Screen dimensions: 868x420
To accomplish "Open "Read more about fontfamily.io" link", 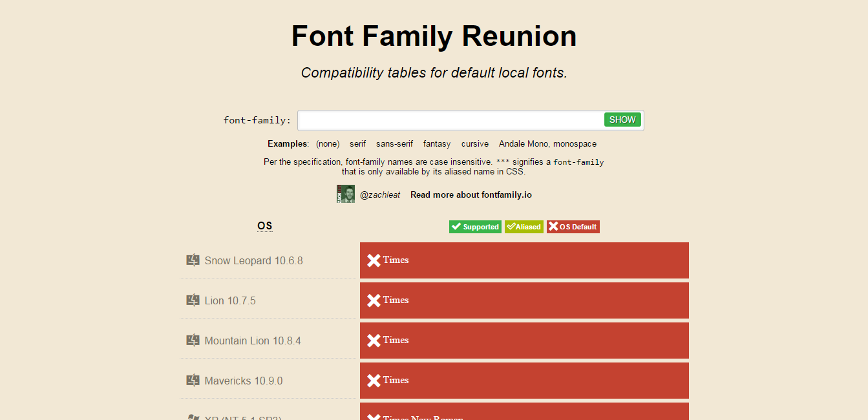I will (x=471, y=195).
